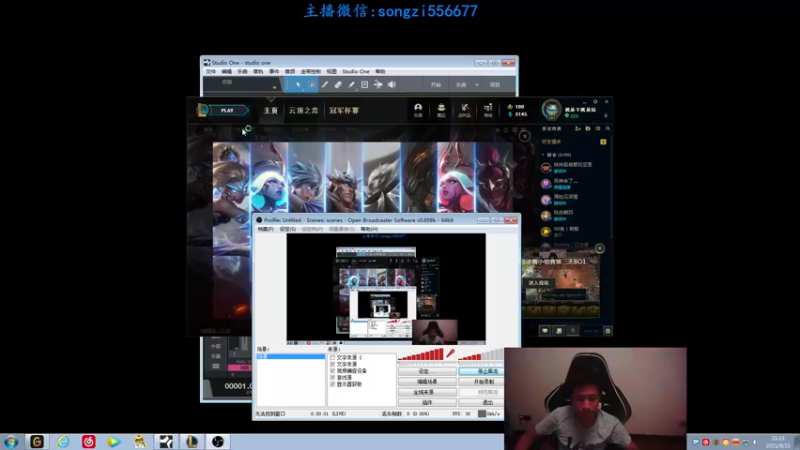This screenshot has width=800, height=450.
Task: Click the 进入观看 button on League video
Action: coord(539,283)
